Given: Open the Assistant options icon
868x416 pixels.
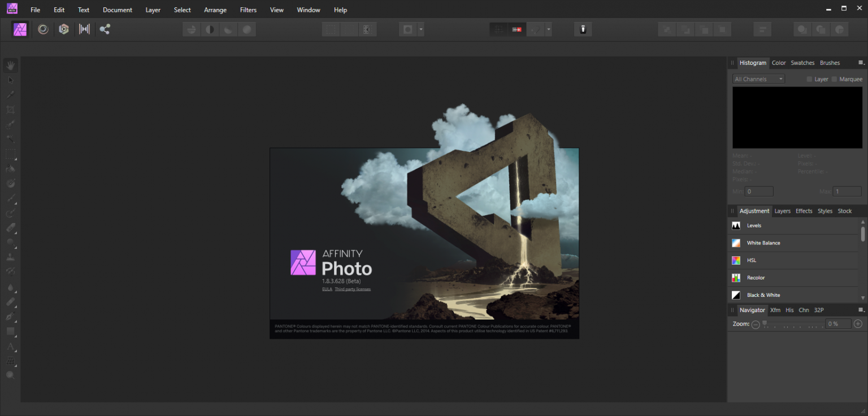Looking at the screenshot, I should point(583,29).
